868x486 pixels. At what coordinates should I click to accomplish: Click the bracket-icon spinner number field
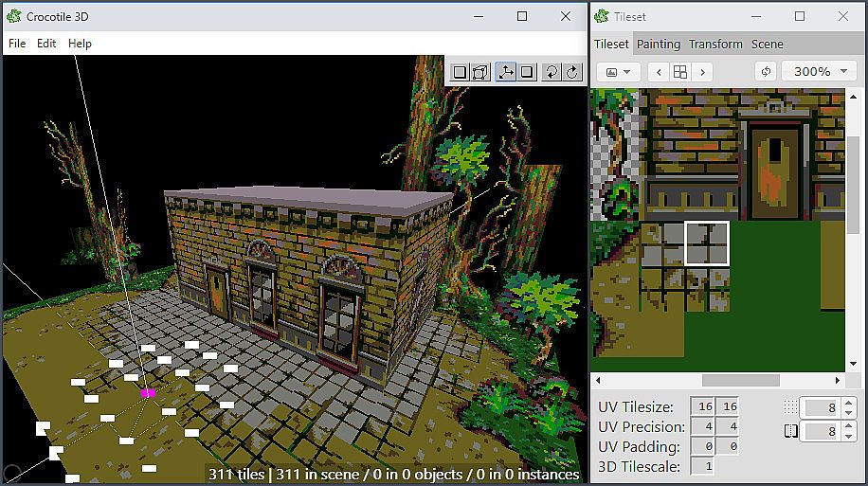821,431
